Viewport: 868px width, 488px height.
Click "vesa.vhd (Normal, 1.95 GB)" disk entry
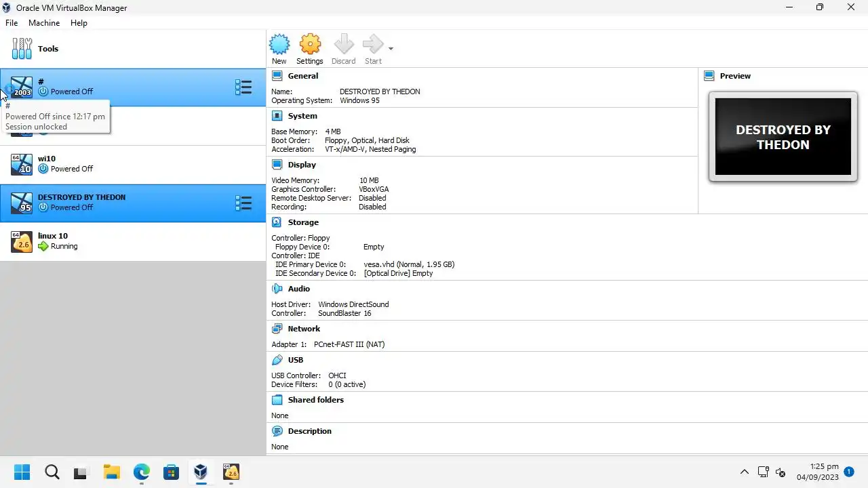click(409, 264)
